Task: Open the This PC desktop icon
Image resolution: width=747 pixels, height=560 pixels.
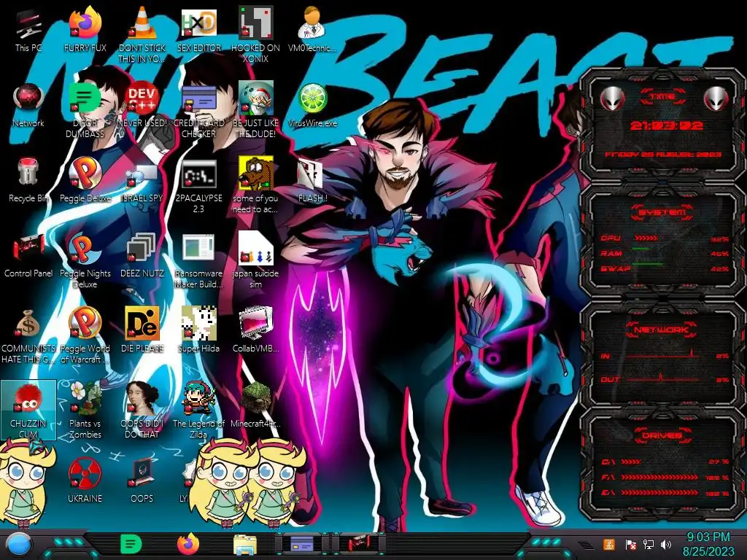Action: tap(28, 31)
